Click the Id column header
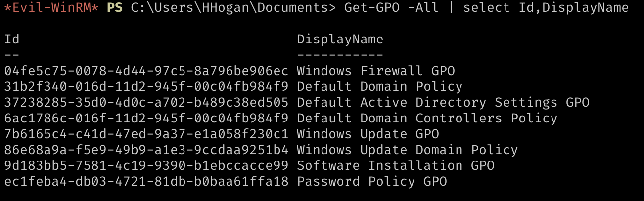 coord(12,39)
